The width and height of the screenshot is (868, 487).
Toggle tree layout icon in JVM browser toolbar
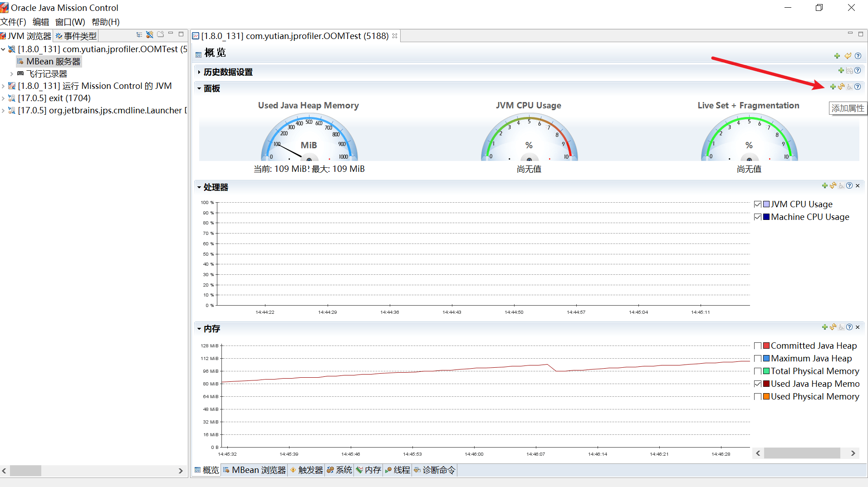(139, 34)
